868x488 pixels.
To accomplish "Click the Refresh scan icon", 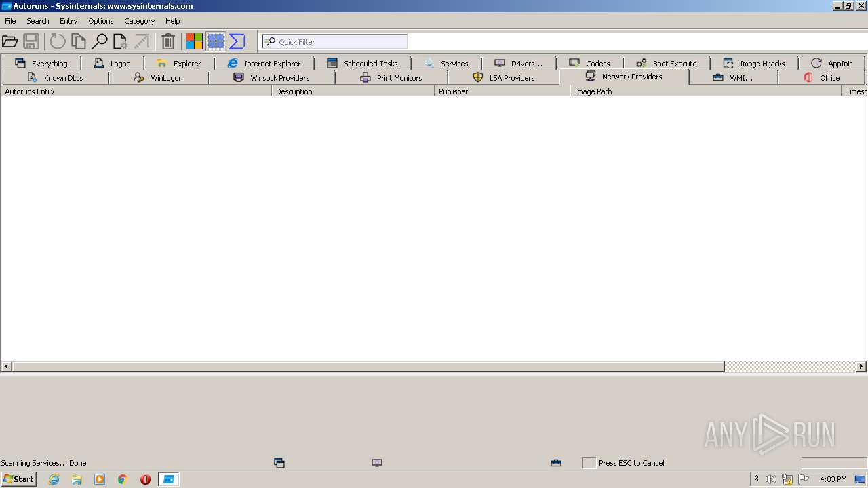I will [x=58, y=41].
